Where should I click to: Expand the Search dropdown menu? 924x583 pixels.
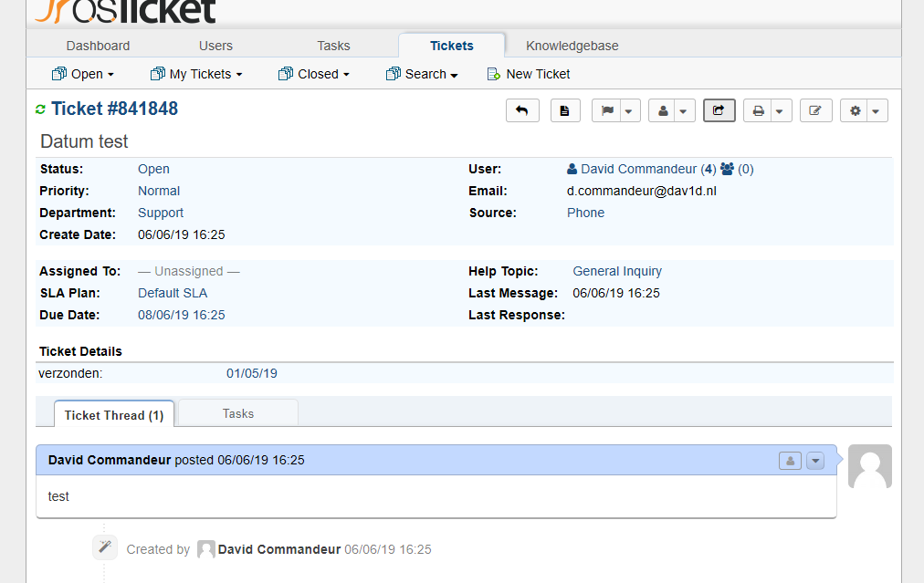pyautogui.click(x=422, y=74)
